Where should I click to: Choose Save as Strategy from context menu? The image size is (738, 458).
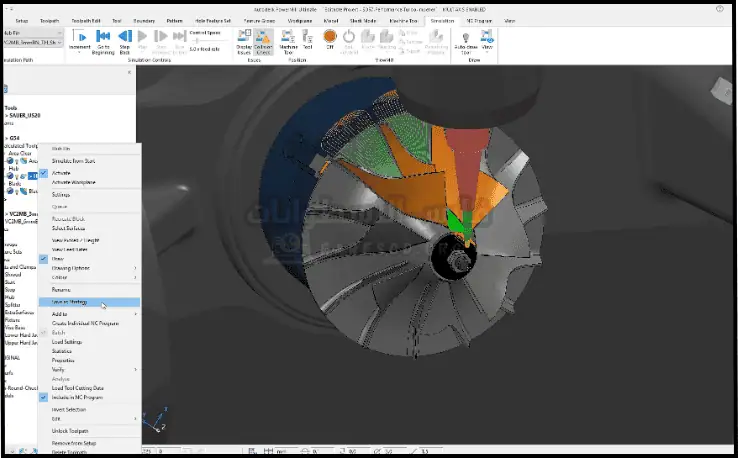point(70,301)
